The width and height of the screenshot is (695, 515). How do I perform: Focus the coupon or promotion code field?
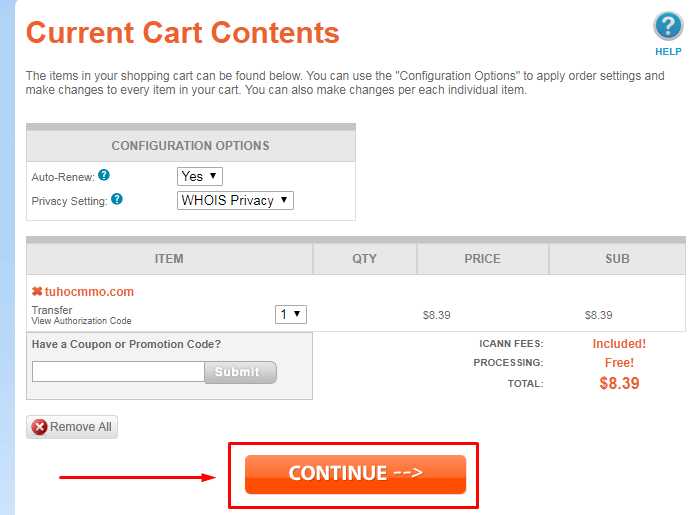[x=118, y=372]
